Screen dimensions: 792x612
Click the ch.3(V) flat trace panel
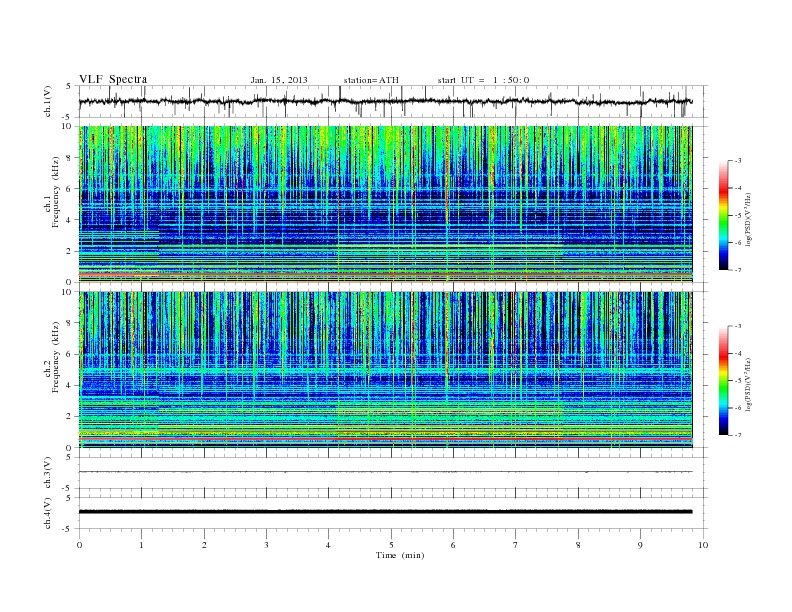point(393,473)
